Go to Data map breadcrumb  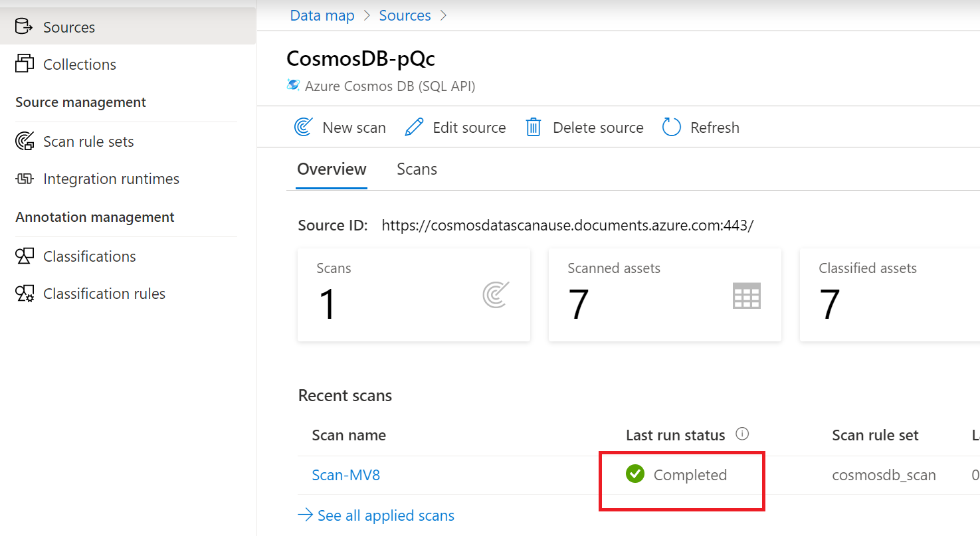click(322, 15)
